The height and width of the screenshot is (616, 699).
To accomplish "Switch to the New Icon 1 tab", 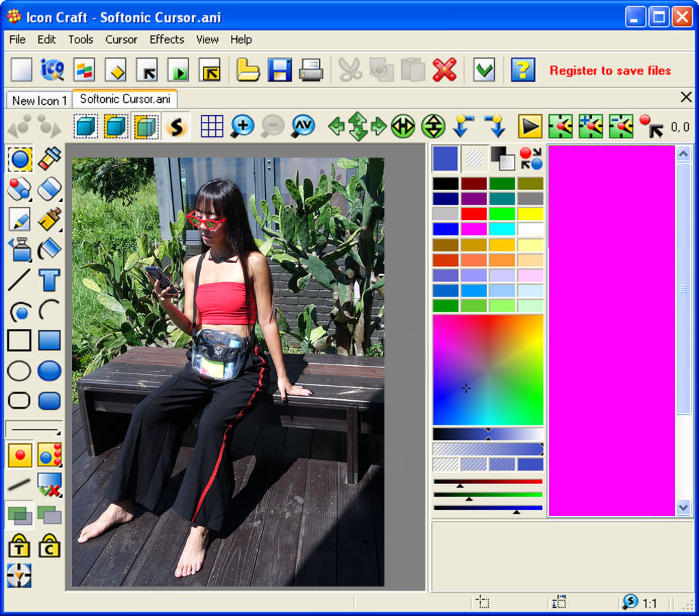I will click(39, 101).
